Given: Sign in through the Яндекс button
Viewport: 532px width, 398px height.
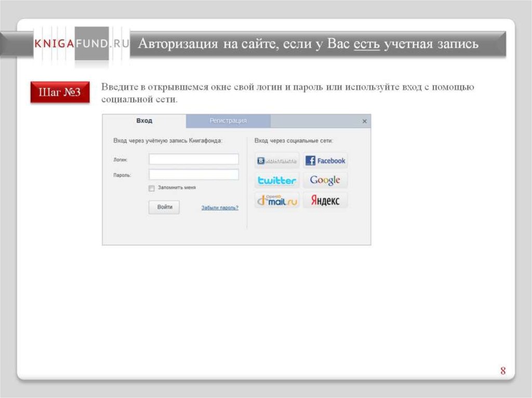Looking at the screenshot, I should point(325,200).
